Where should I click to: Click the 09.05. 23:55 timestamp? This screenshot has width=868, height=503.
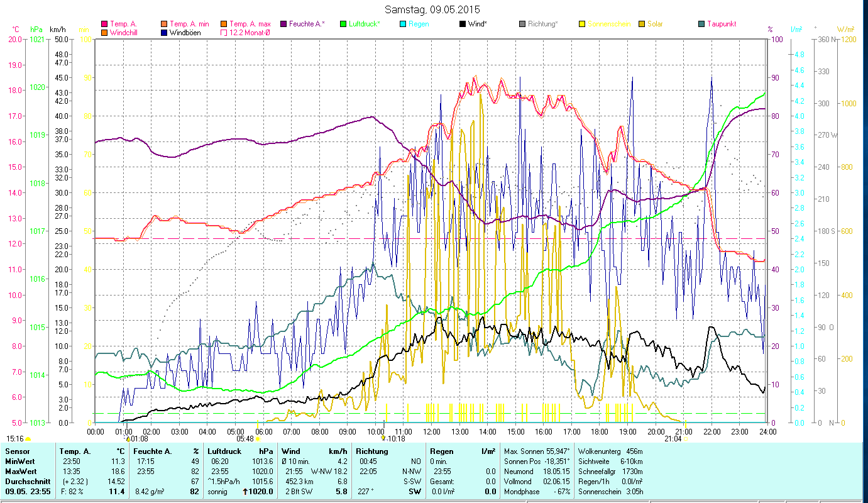pyautogui.click(x=27, y=491)
